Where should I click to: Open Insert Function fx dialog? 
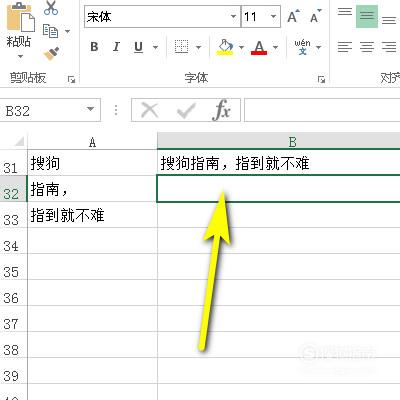point(221,110)
